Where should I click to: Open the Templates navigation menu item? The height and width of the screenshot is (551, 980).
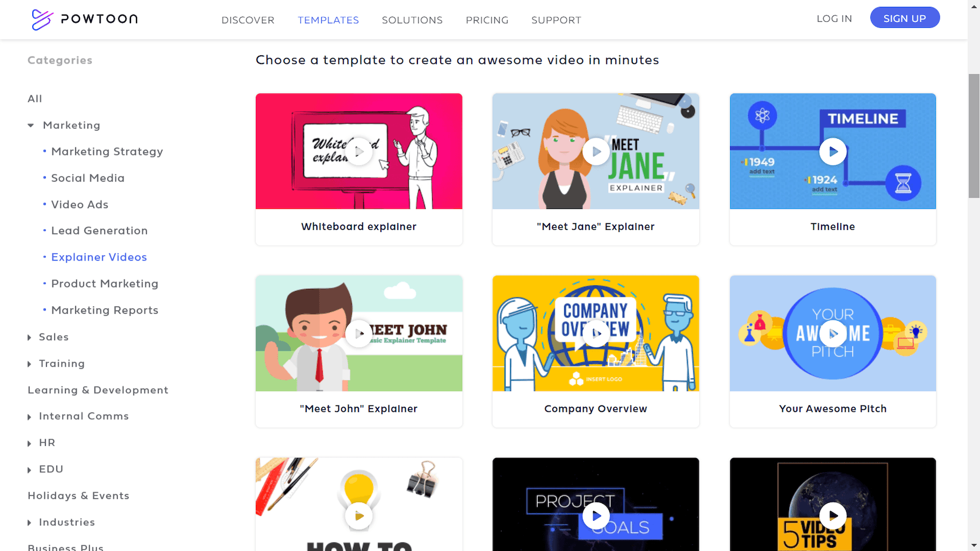point(328,20)
